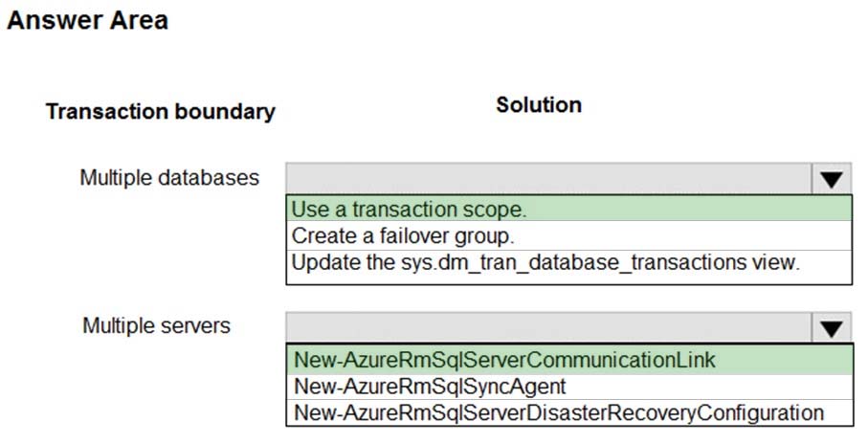Click the "Multiple databases" row label
The width and height of the screenshot is (868, 444).
169,178
